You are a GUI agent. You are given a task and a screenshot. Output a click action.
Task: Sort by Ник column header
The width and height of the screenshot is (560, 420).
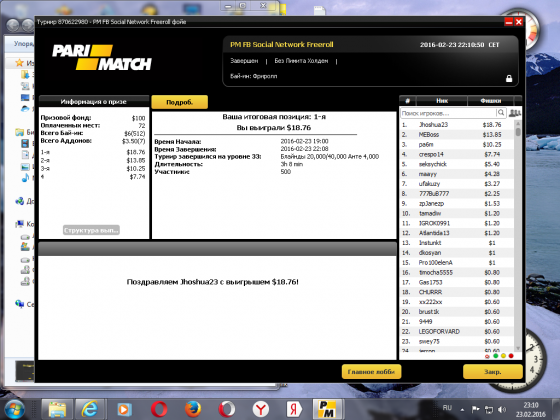[442, 101]
